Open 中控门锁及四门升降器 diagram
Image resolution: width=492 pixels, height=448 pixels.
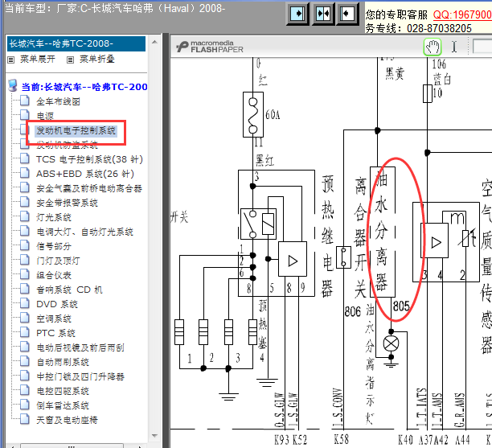80,376
